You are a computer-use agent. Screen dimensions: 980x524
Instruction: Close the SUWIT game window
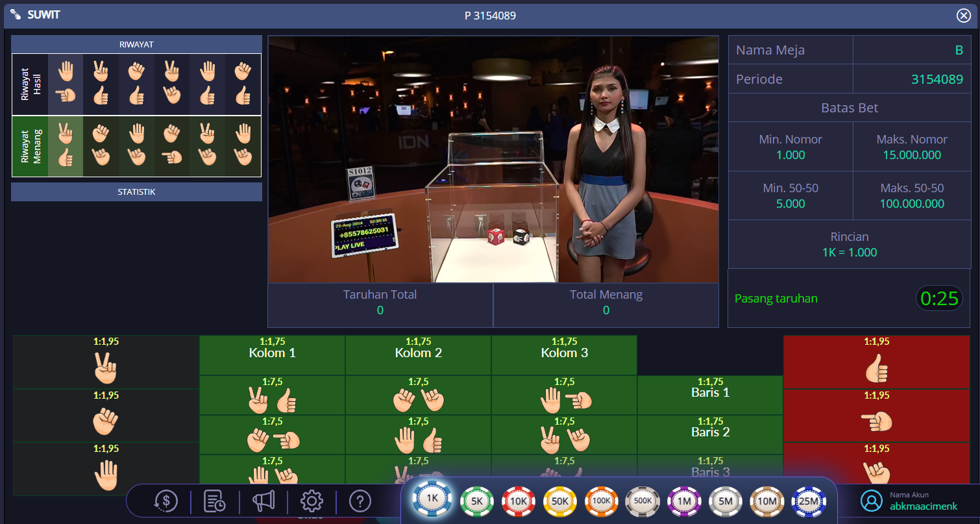coord(963,16)
